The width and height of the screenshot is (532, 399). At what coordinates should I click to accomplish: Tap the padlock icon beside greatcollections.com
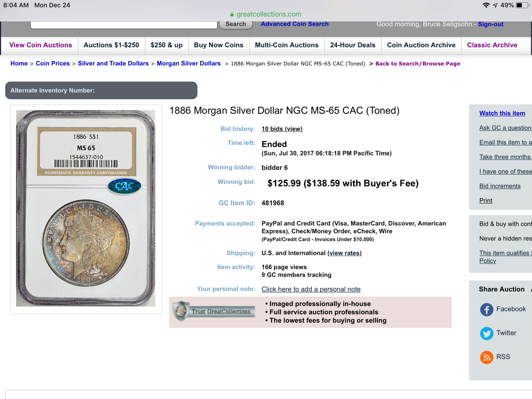click(232, 14)
